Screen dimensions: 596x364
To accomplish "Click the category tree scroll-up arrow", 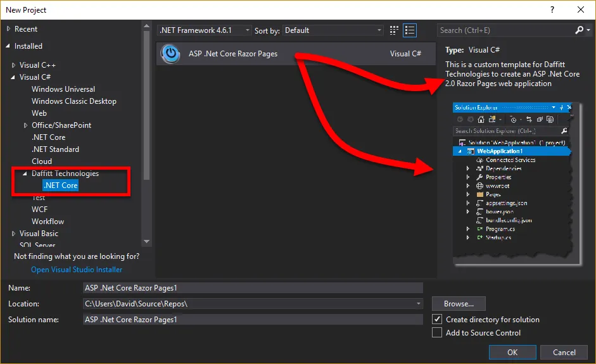I will point(147,26).
